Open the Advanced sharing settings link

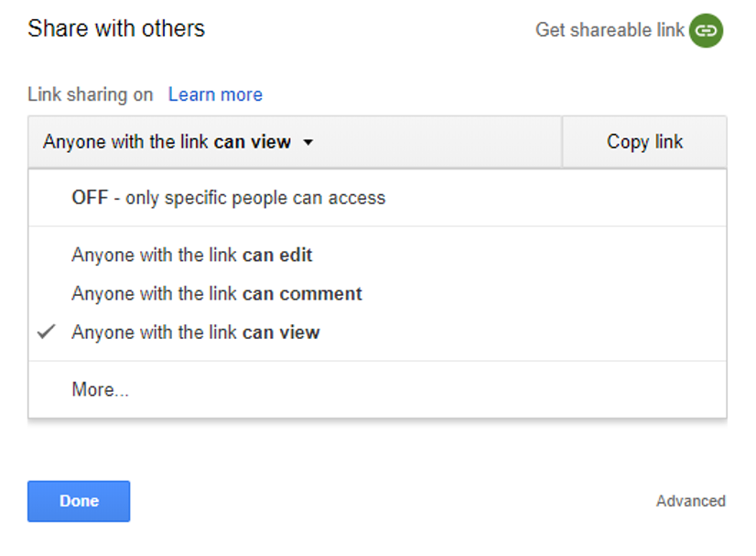click(690, 501)
